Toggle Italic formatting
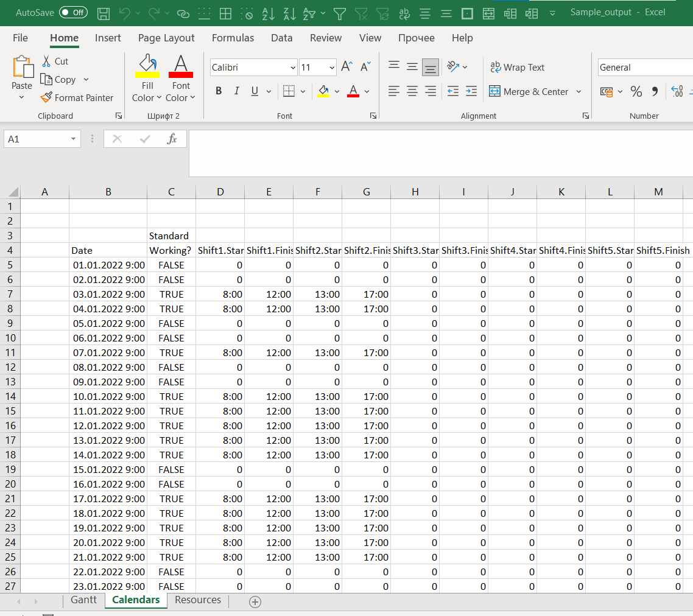 [x=236, y=90]
